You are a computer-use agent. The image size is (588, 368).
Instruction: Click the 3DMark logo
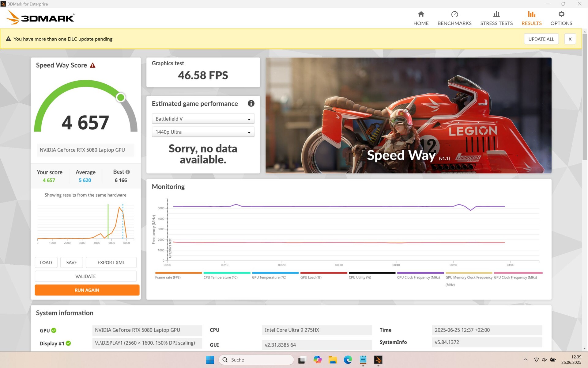coord(40,17)
